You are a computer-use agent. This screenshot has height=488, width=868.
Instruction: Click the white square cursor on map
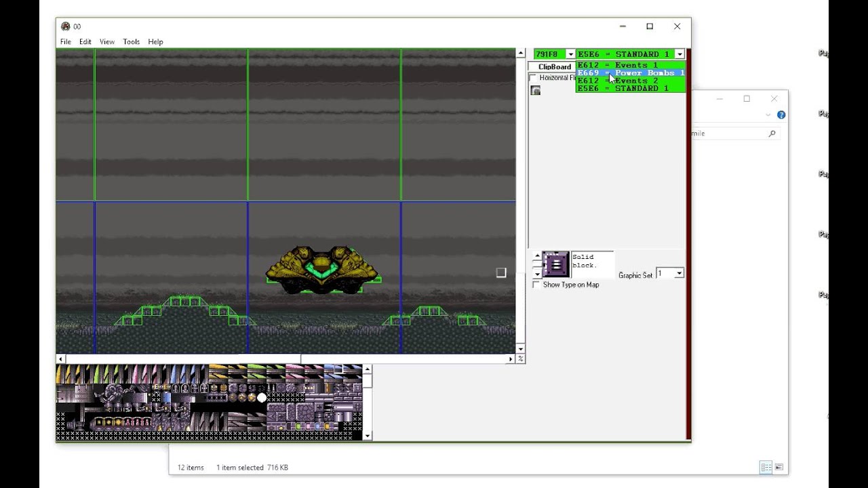pyautogui.click(x=501, y=272)
